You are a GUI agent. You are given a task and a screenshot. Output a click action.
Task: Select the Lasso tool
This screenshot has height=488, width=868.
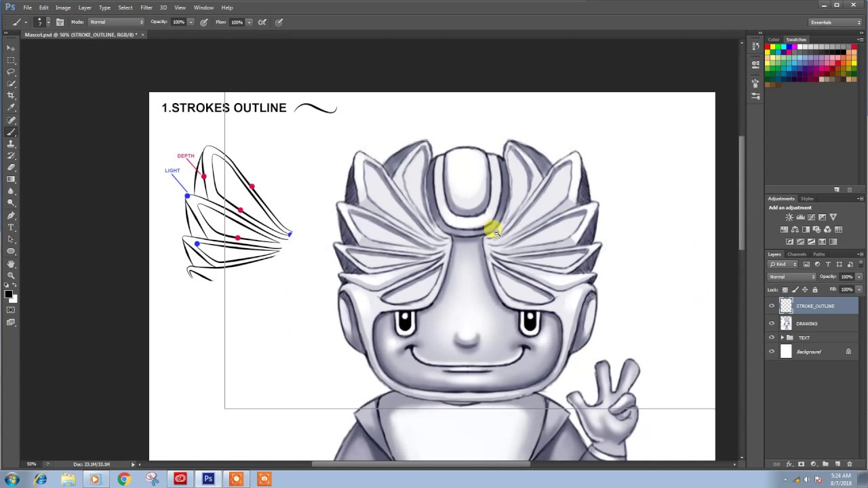point(11,72)
